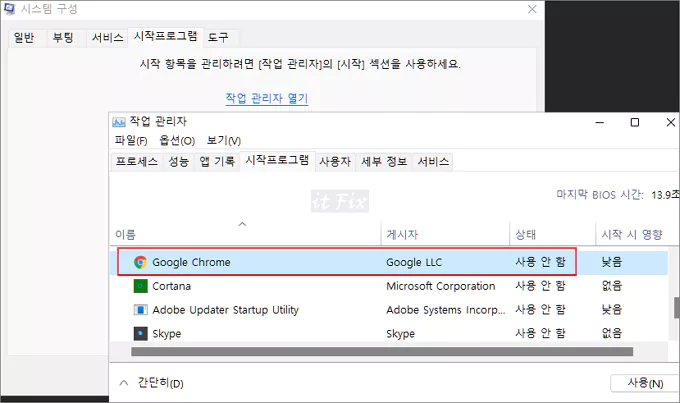Click the 사용 안 함 status for Skype
This screenshot has width=680, height=403.
point(540,333)
